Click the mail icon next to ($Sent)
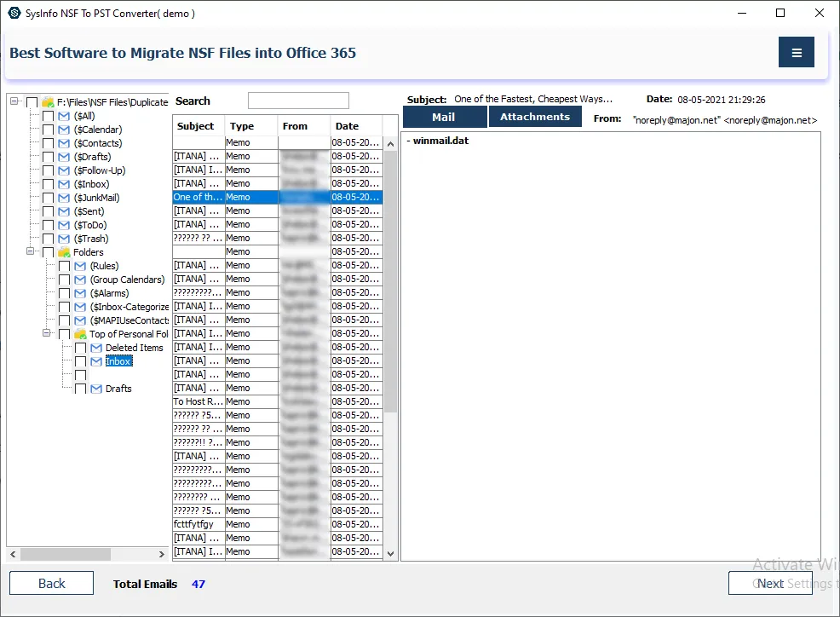Screen dimensions: 840x617 (x=64, y=211)
